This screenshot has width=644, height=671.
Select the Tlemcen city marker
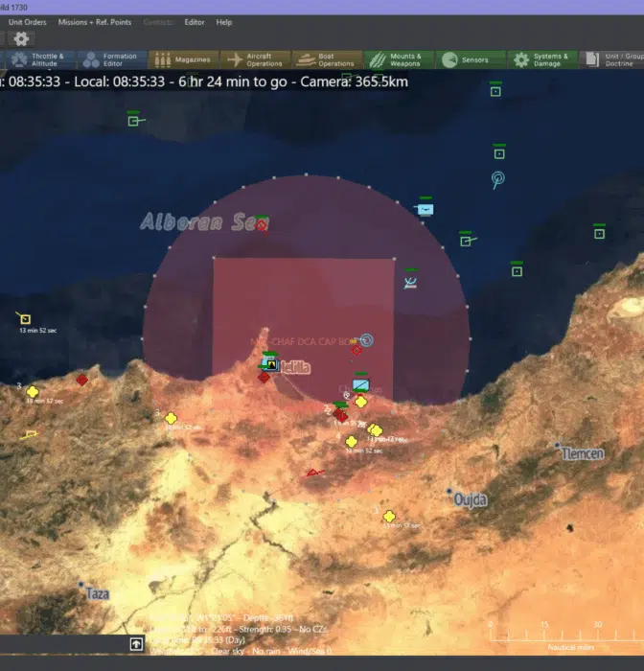coord(558,446)
